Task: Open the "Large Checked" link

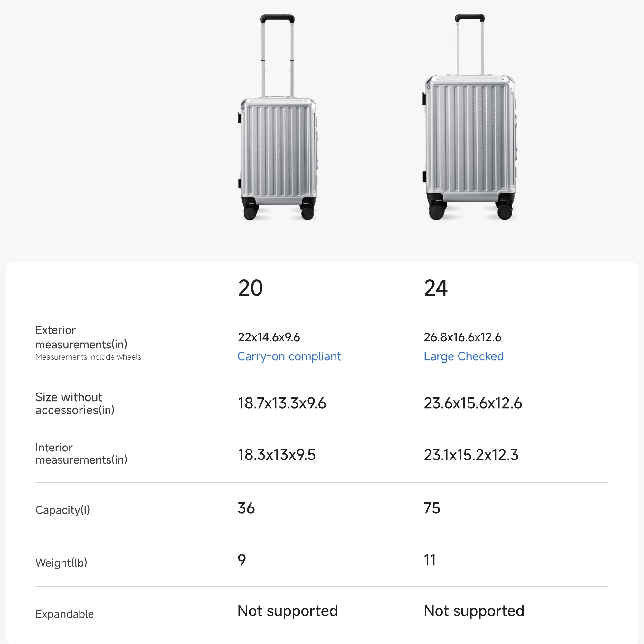Action: [463, 356]
